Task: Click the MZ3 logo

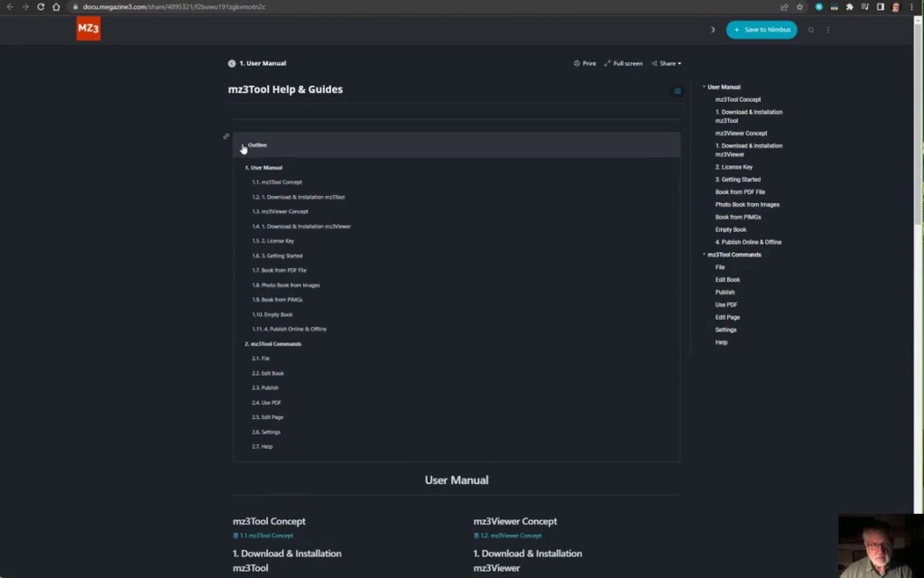Action: [x=88, y=28]
